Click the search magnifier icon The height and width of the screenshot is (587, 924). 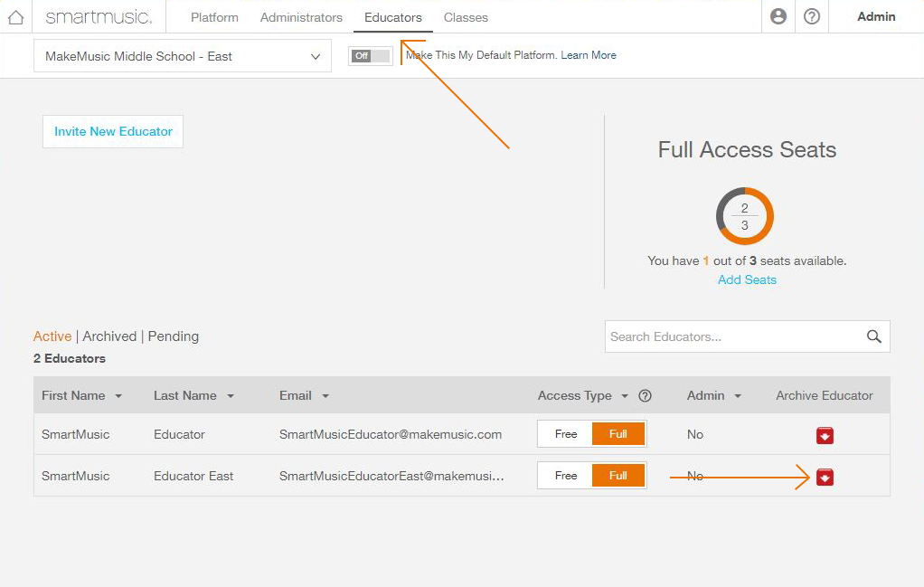click(874, 336)
